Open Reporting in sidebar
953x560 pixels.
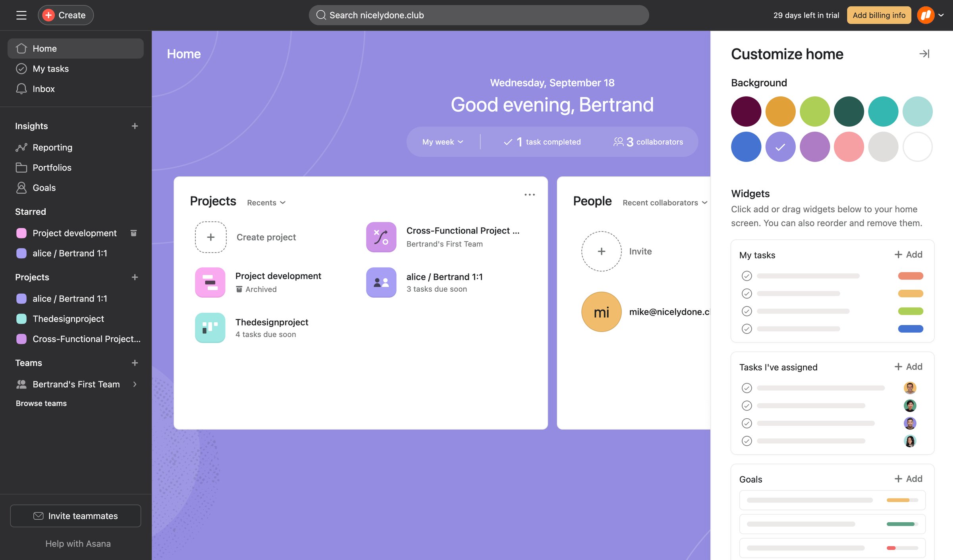click(x=75, y=147)
